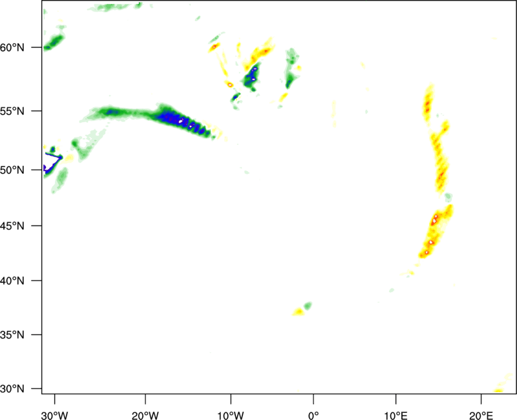The width and height of the screenshot is (517, 420).
Task: Click the 30°N latitude label
Action: tap(12, 389)
